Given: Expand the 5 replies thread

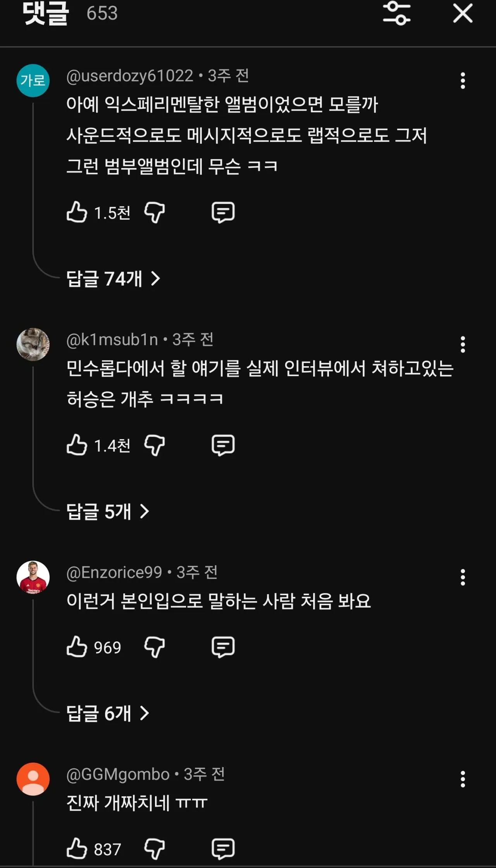Looking at the screenshot, I should coord(108,511).
